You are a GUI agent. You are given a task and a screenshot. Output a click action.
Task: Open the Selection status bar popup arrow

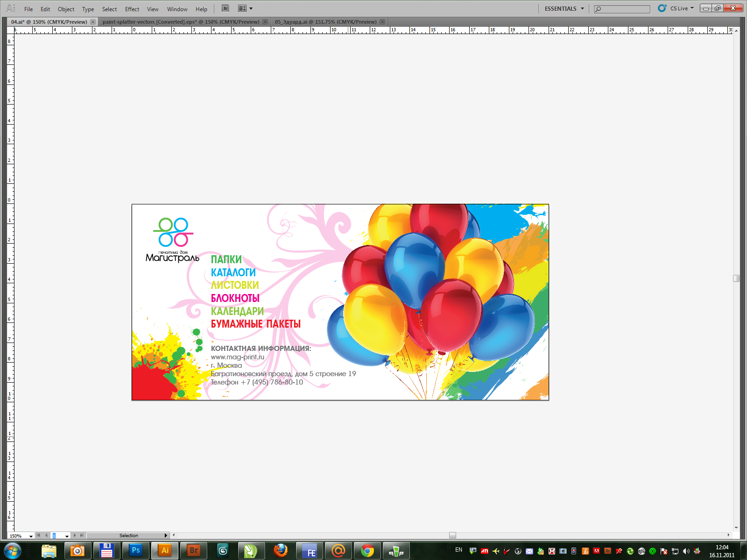(x=166, y=536)
